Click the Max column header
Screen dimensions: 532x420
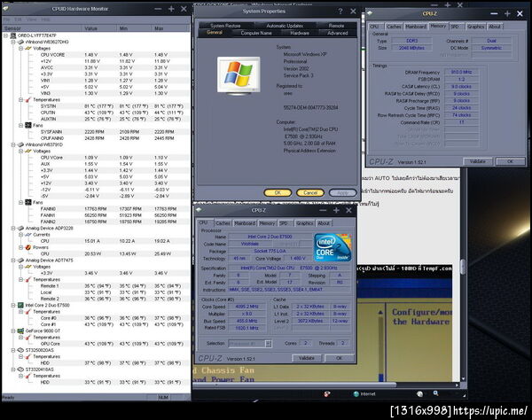(x=171, y=28)
